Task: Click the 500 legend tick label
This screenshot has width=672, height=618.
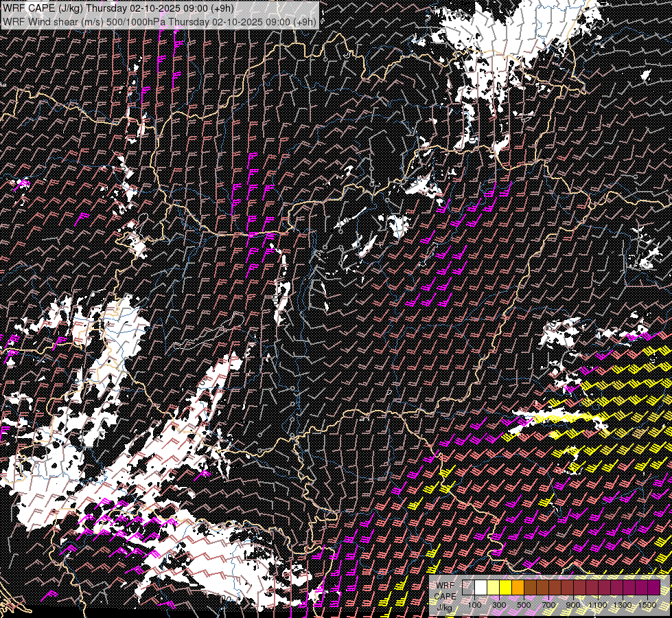Action: pyautogui.click(x=524, y=604)
